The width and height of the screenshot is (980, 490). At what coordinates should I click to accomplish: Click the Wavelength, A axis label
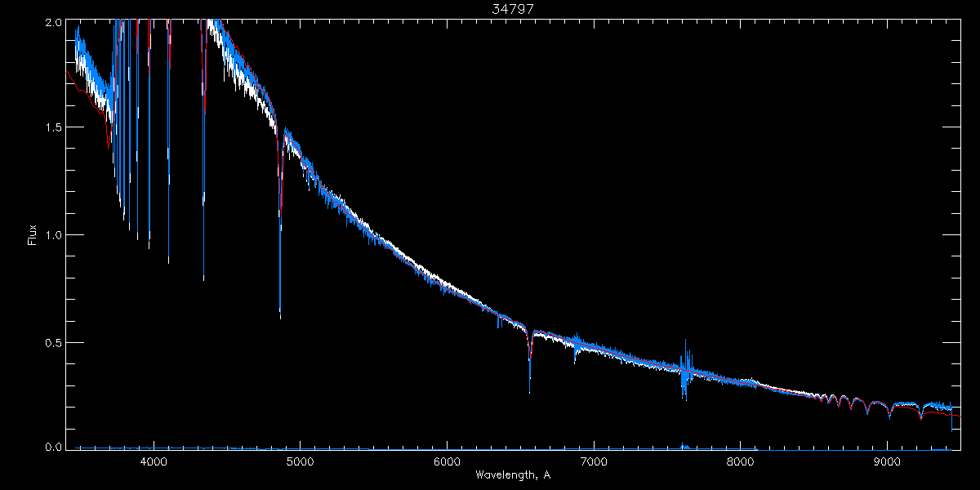[513, 474]
